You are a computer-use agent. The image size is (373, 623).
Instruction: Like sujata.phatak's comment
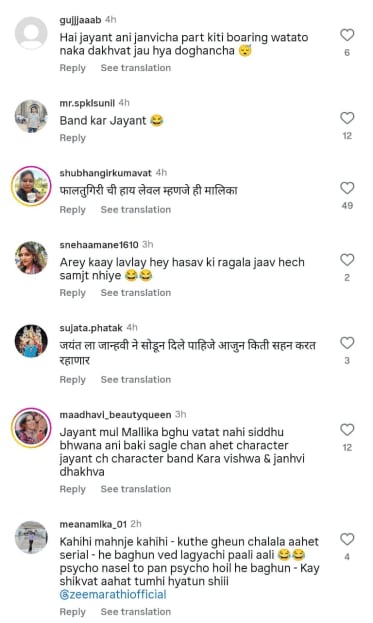coord(347,343)
